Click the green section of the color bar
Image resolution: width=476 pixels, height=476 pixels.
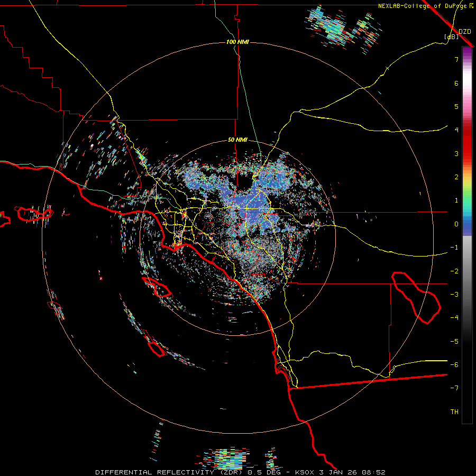(467, 194)
